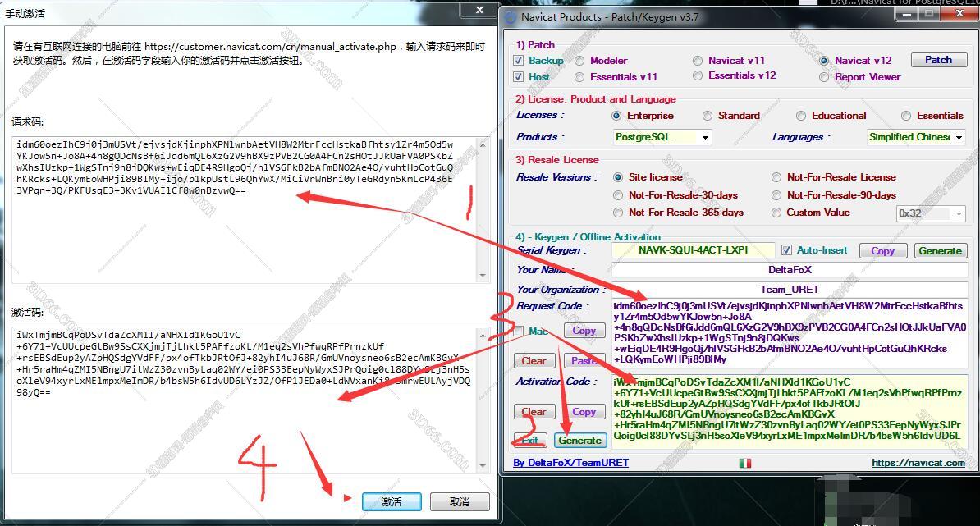This screenshot has width=980, height=526.
Task: Select the Essentials v11 option
Action: [580, 77]
